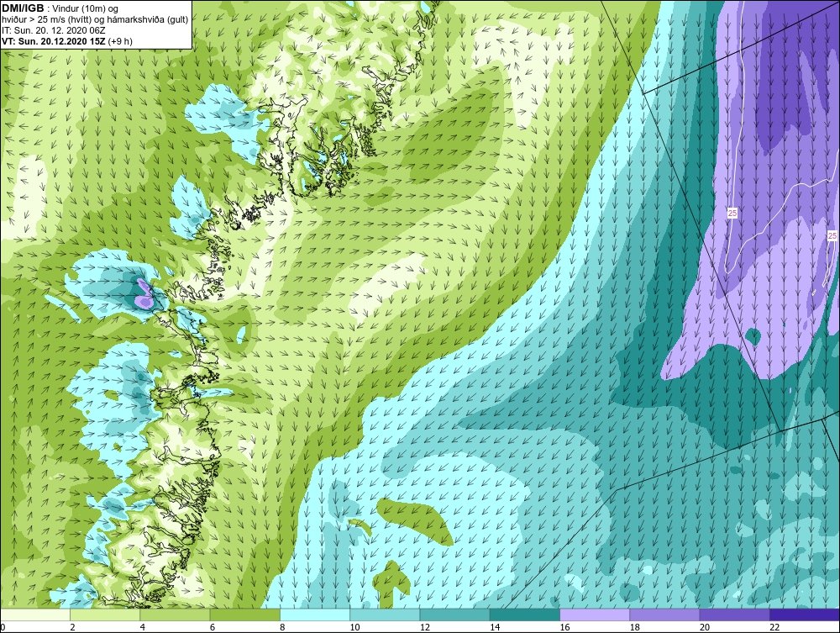Click the '25' contour label at the right map edge
This screenshot has height=633, width=840.
click(832, 236)
